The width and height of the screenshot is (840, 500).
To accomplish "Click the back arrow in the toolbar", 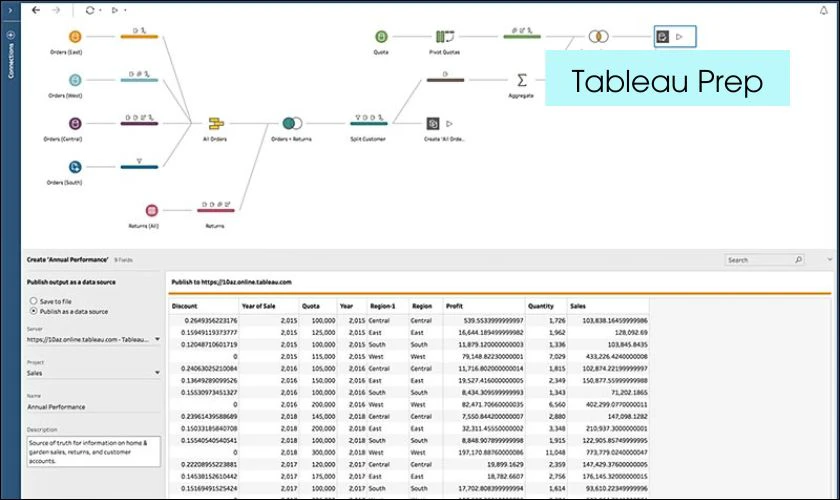I will (x=36, y=10).
